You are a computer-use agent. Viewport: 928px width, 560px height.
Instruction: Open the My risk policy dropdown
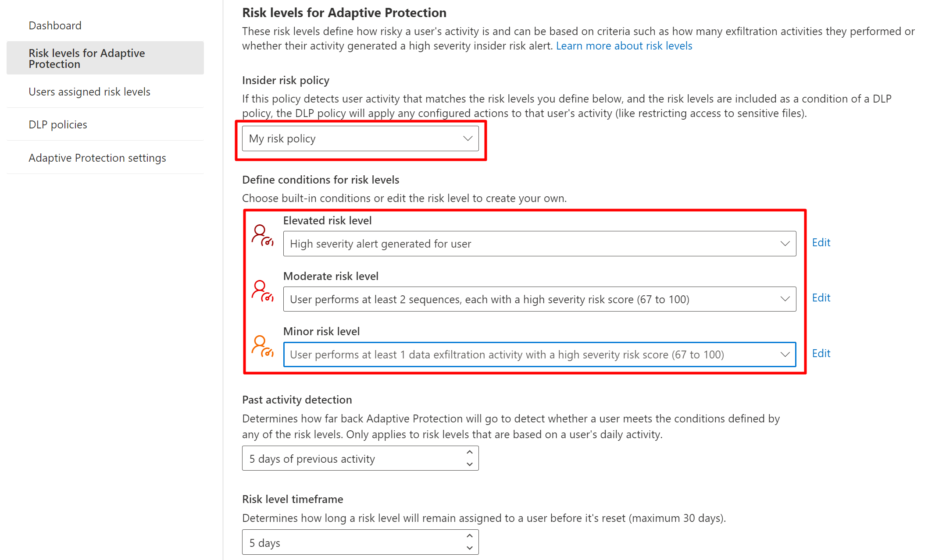click(x=360, y=138)
